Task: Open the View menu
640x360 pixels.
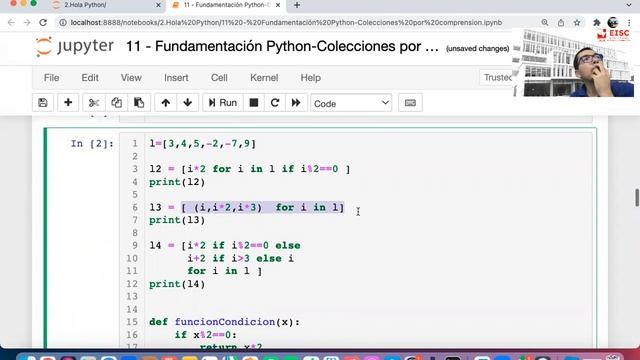Action: point(131,78)
